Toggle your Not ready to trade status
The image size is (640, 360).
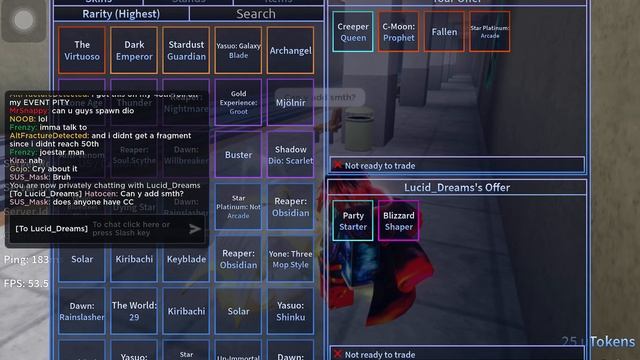(x=457, y=165)
